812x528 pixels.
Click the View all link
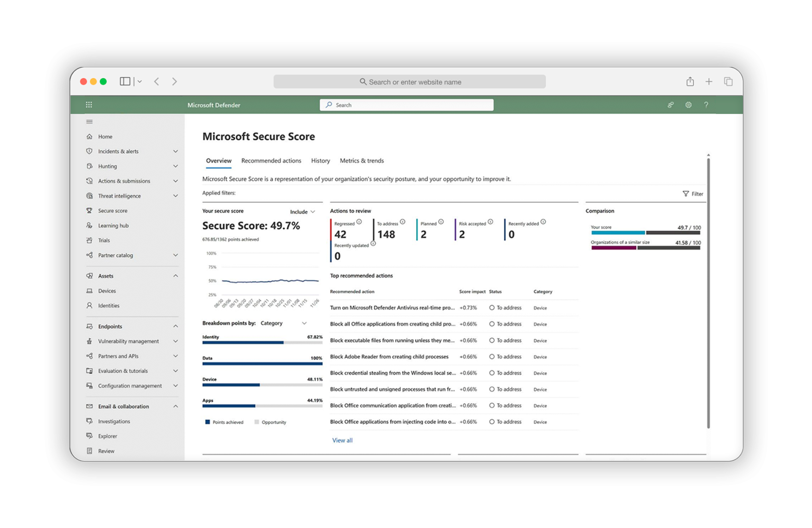[342, 441]
